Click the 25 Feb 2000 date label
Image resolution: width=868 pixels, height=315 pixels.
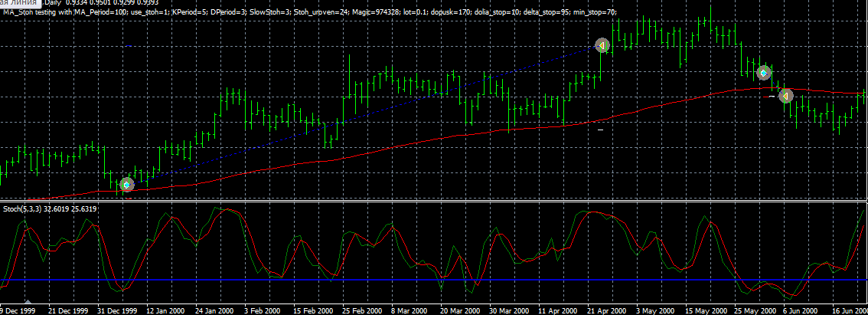point(363,310)
